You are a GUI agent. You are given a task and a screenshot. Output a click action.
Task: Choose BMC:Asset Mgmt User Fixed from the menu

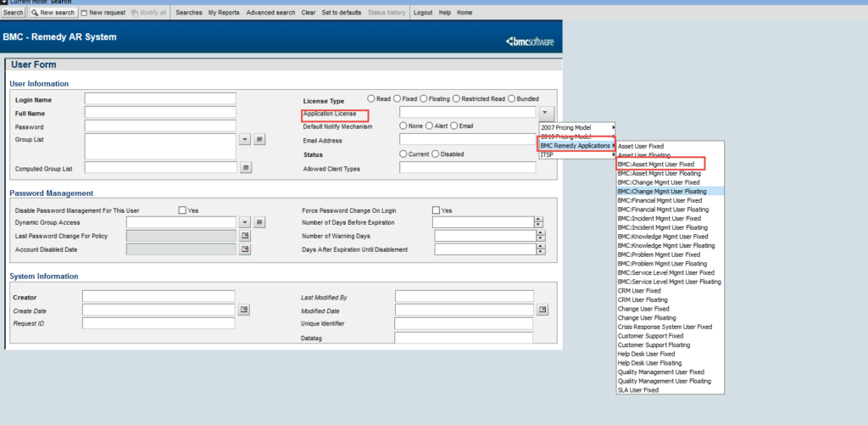656,164
